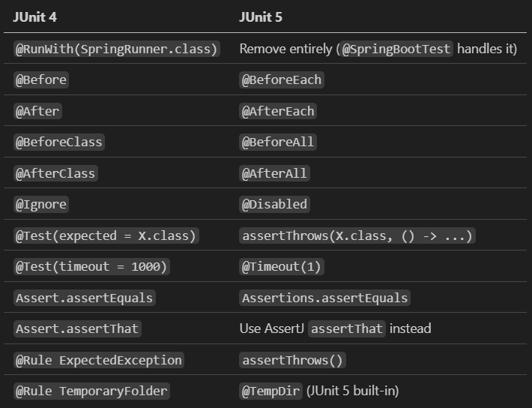Click the @BeforeClass code snippet
This screenshot has width=532, height=408.
[x=59, y=142]
